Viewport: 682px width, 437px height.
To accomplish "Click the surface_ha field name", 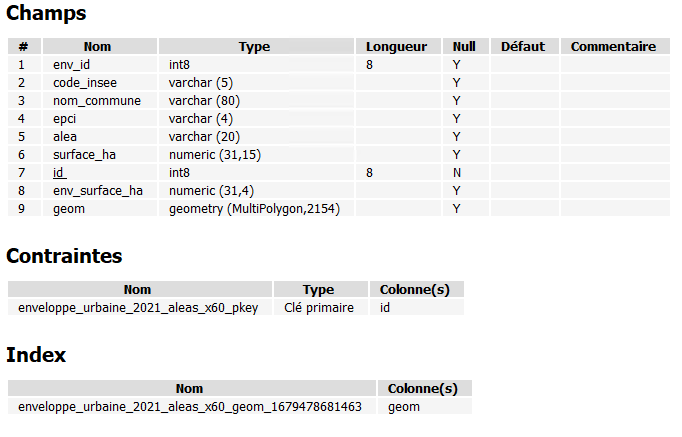I will point(84,155).
